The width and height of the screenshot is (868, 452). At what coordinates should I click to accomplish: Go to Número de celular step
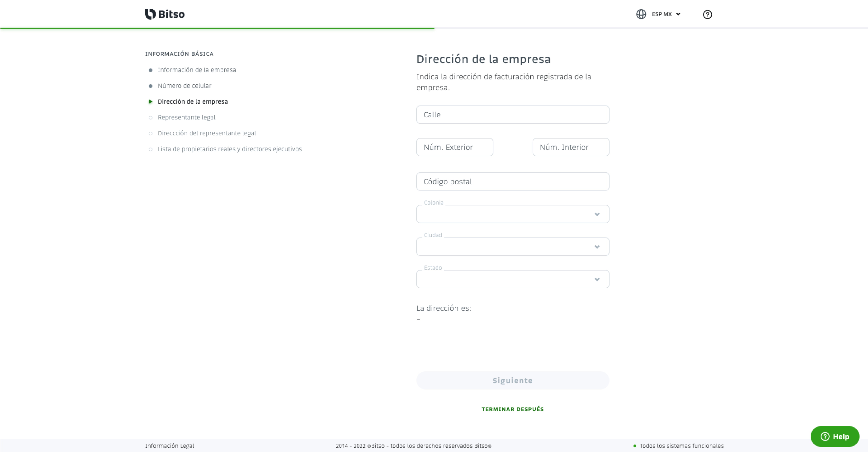pos(184,86)
